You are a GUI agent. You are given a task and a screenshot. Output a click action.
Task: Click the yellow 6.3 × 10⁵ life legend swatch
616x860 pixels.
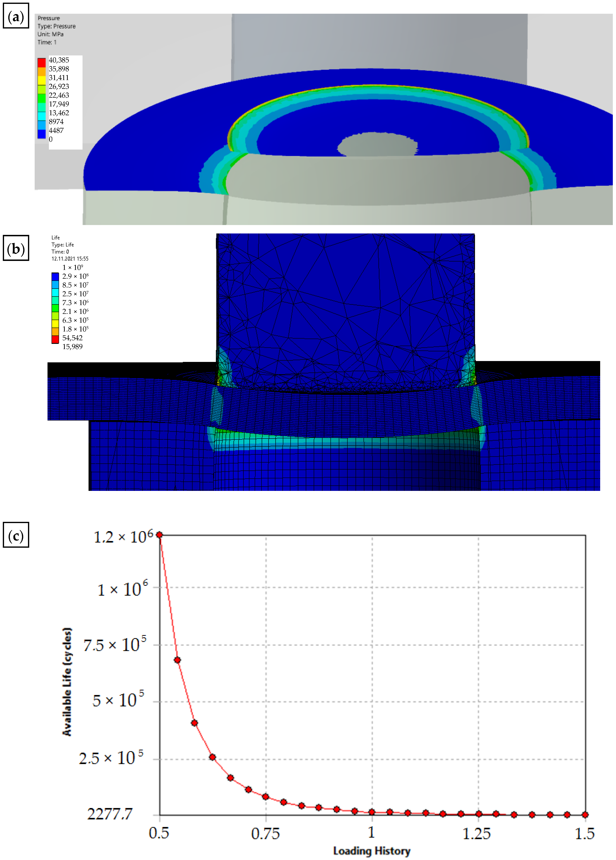(x=55, y=323)
